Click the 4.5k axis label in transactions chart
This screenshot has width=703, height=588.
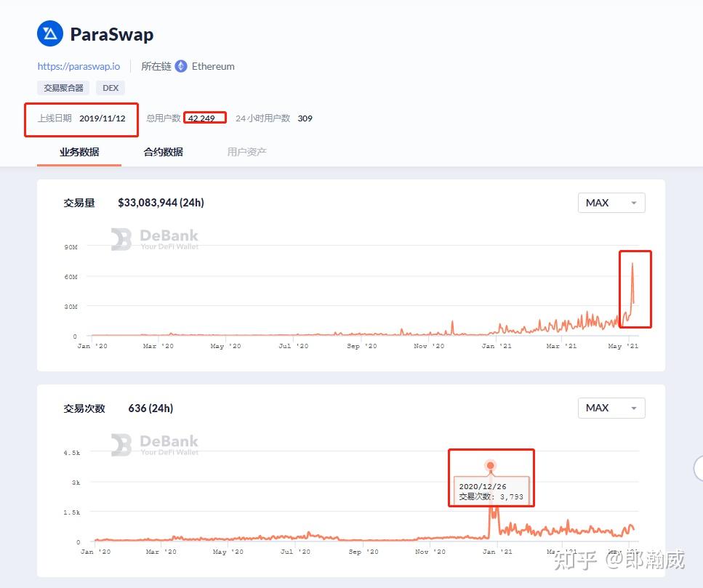(72, 453)
